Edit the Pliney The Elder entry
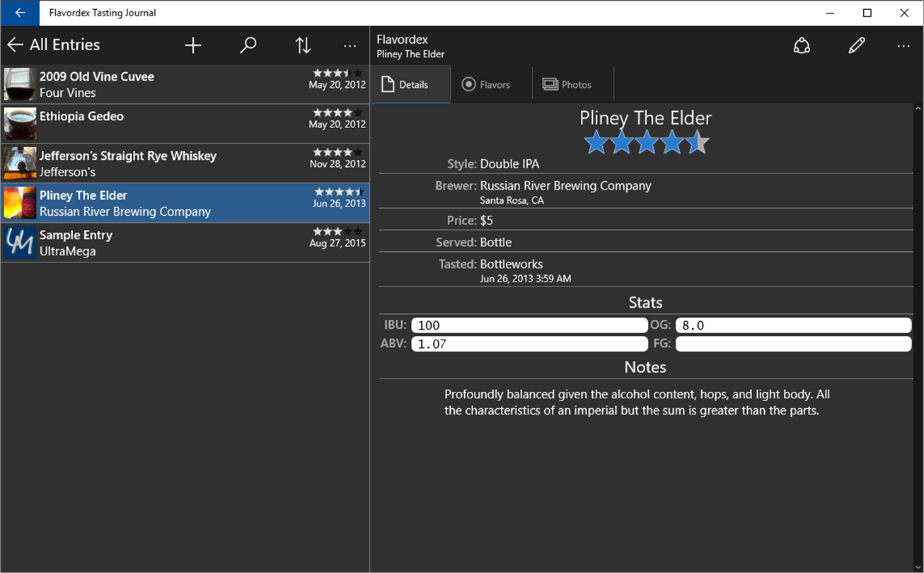The width and height of the screenshot is (924, 573). coord(856,45)
